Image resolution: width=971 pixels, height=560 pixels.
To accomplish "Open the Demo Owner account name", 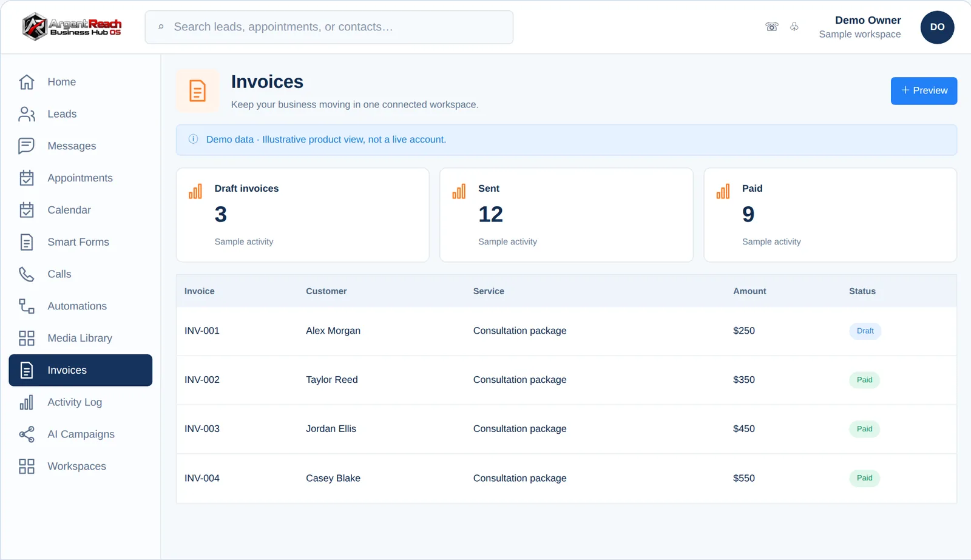I will pos(868,21).
